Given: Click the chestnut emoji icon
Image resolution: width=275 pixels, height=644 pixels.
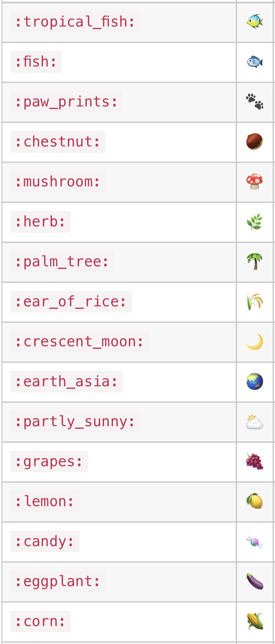Looking at the screenshot, I should (255, 142).
